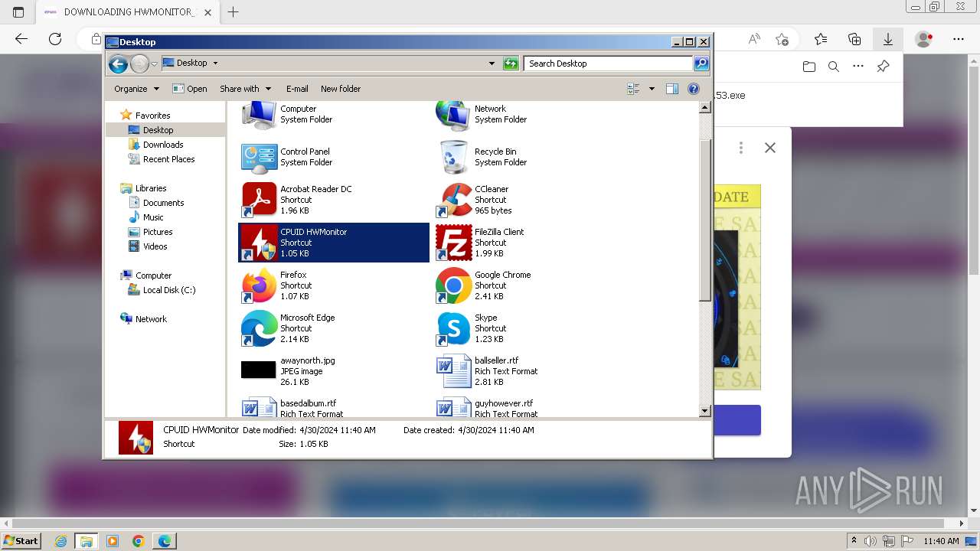Select the Firefox shortcut icon

(259, 285)
